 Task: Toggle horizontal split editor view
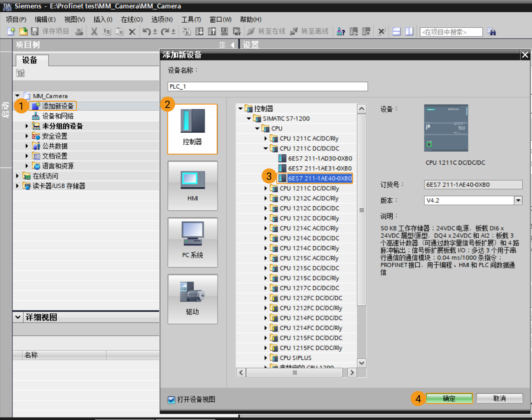[x=396, y=31]
